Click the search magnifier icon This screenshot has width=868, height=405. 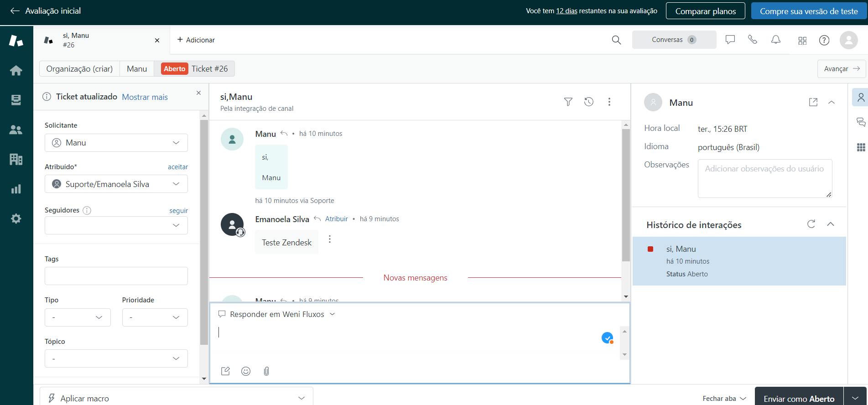pos(616,40)
